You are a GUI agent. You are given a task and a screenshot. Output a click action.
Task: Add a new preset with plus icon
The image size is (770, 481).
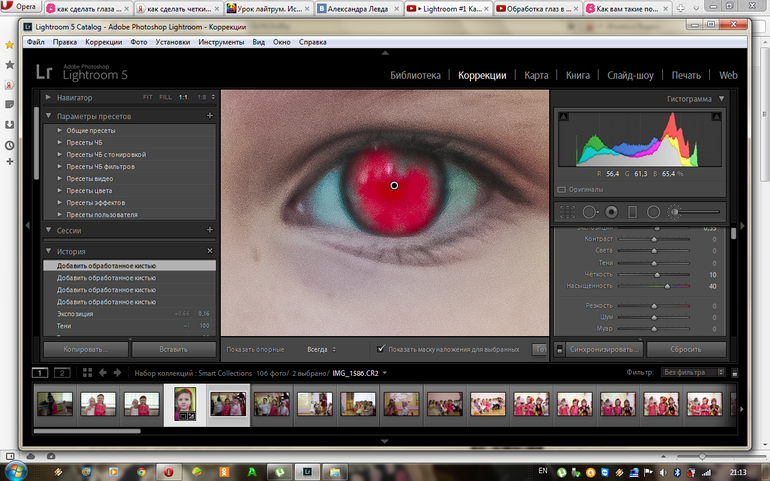click(209, 116)
